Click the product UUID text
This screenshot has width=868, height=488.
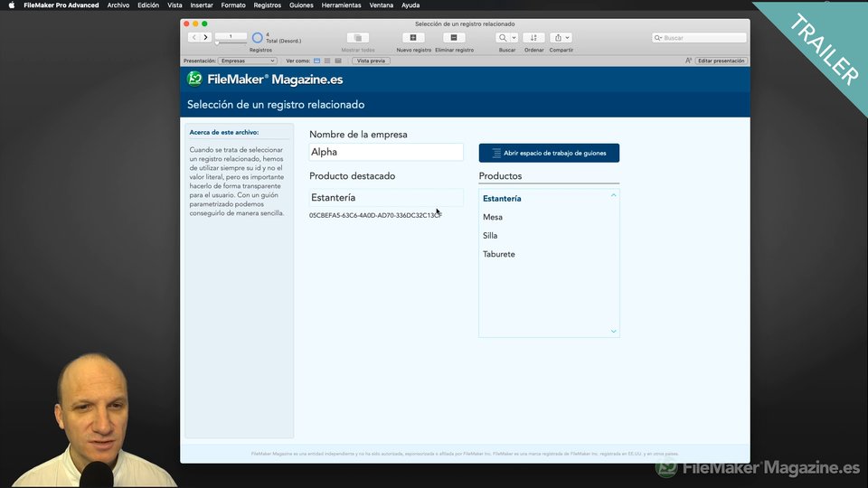point(375,215)
